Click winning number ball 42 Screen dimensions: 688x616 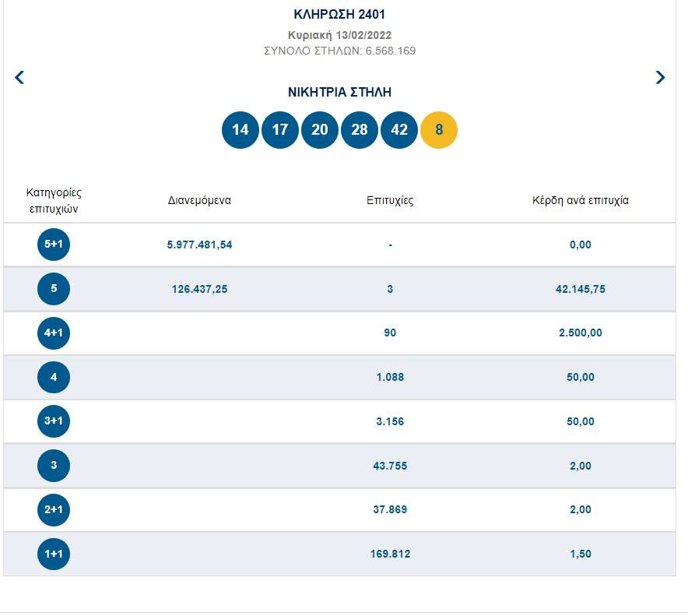pyautogui.click(x=399, y=129)
